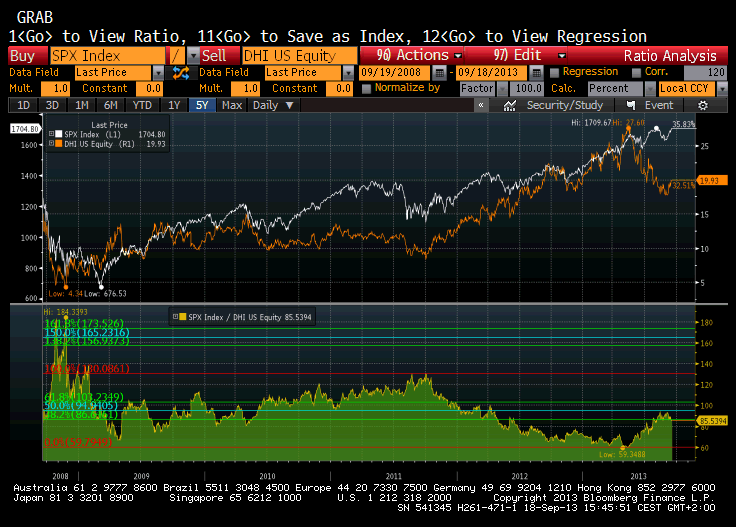736x527 pixels.
Task: Open the Buy Data Field Last Price dropdown
Action: pos(158,73)
